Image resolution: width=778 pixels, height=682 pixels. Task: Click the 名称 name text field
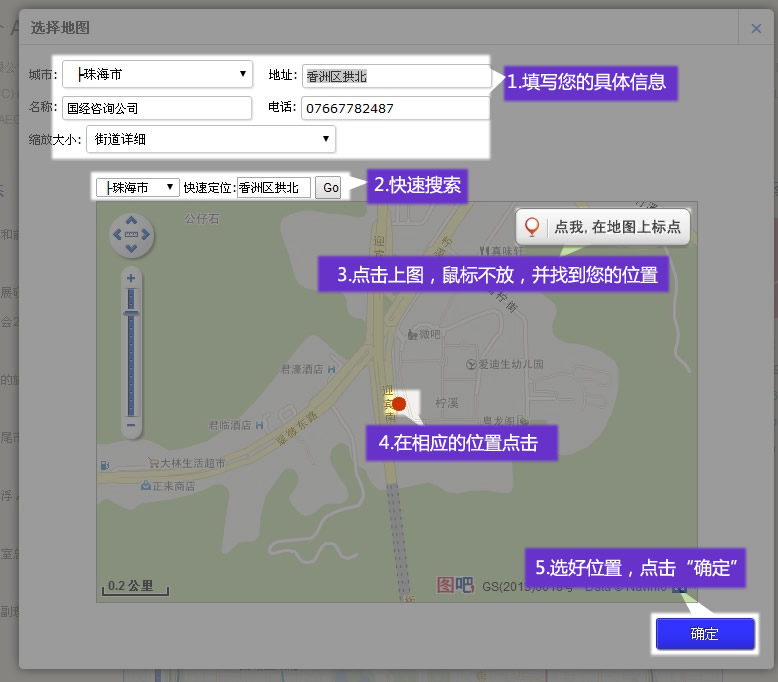click(x=156, y=108)
